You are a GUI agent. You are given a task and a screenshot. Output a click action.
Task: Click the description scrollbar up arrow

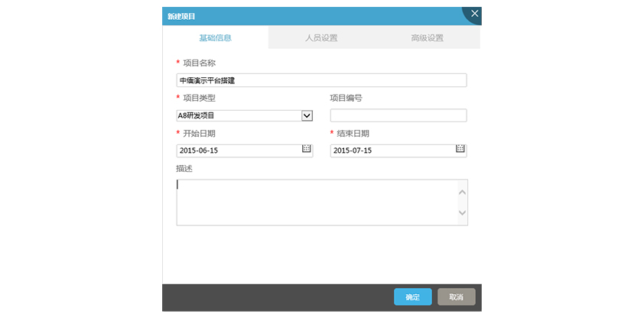click(463, 192)
